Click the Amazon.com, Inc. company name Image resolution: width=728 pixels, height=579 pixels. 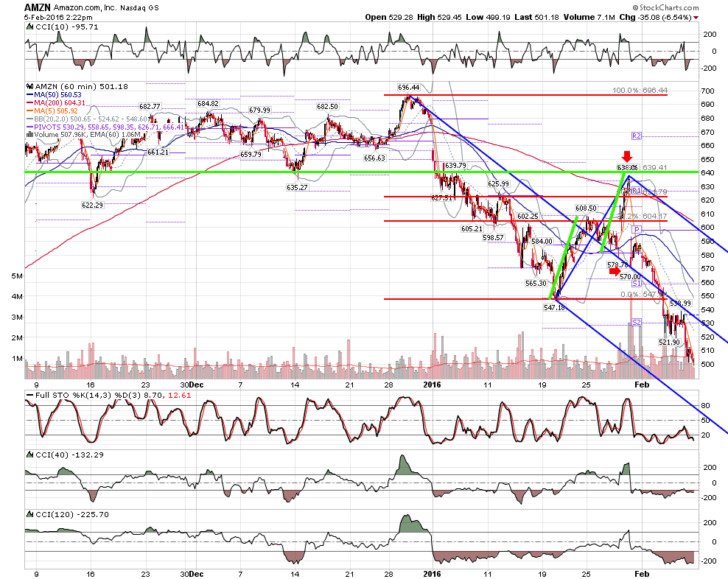[x=85, y=8]
